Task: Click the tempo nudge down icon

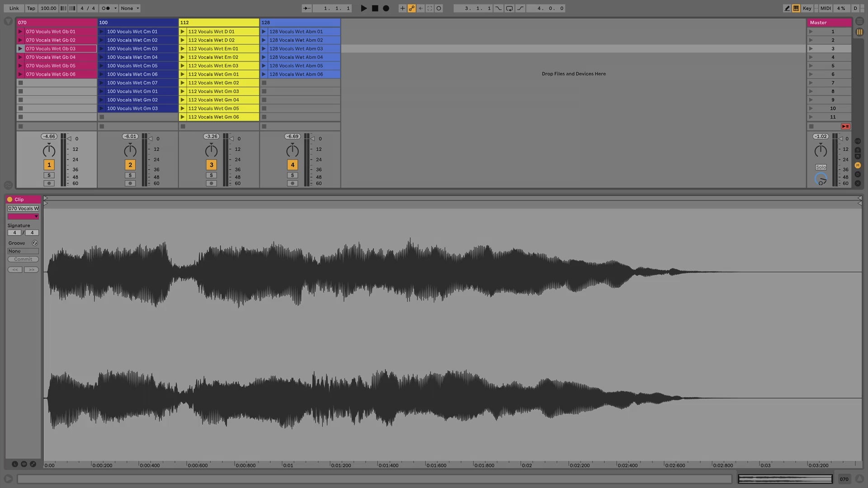Action: tap(63, 8)
